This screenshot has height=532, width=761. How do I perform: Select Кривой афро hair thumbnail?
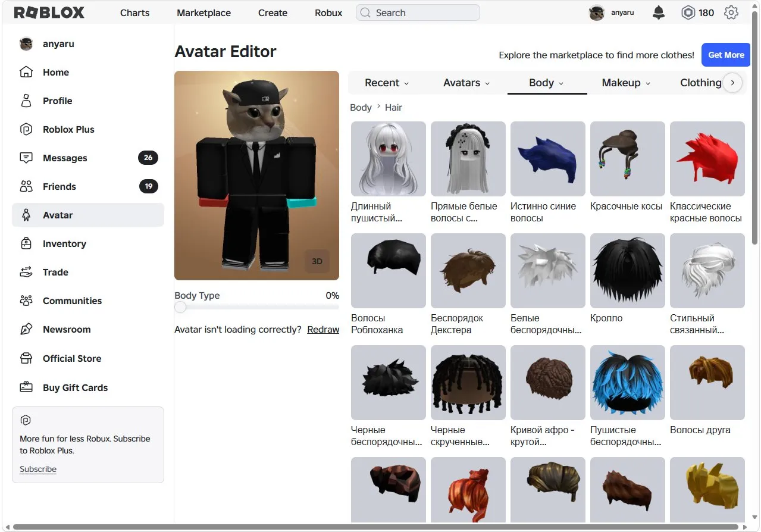tap(548, 383)
